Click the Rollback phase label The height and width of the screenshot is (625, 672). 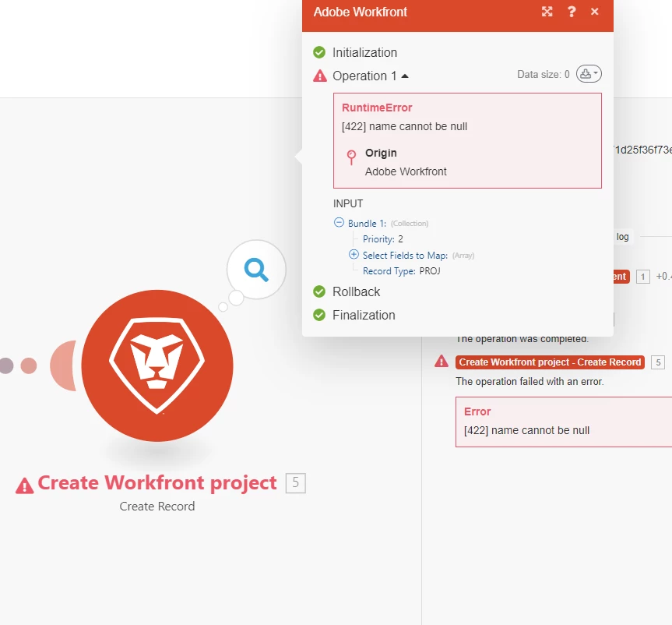(356, 291)
